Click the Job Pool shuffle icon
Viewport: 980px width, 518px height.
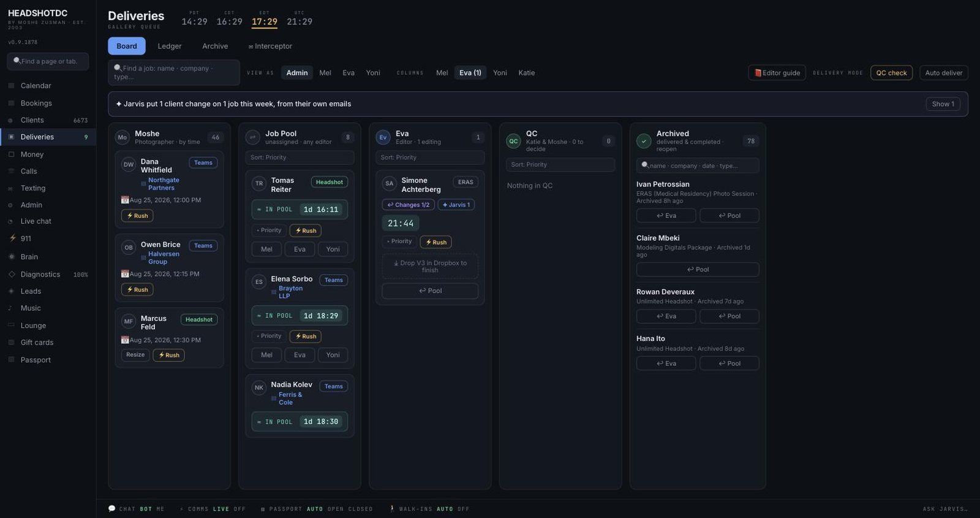(x=253, y=137)
